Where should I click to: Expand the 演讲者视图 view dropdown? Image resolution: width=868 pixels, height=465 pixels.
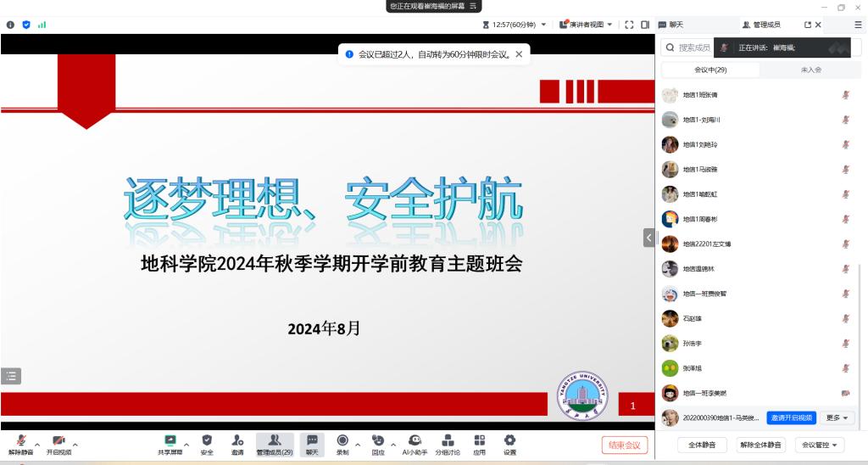586,25
